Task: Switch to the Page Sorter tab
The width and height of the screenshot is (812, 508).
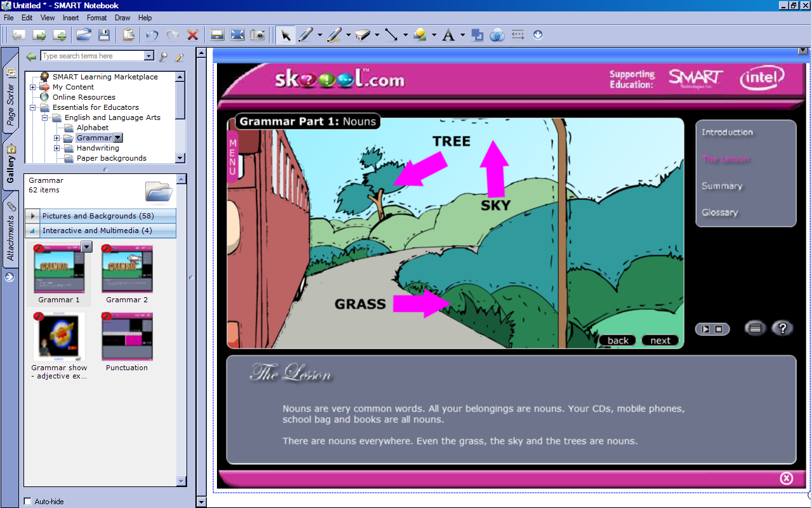Action: tap(10, 97)
